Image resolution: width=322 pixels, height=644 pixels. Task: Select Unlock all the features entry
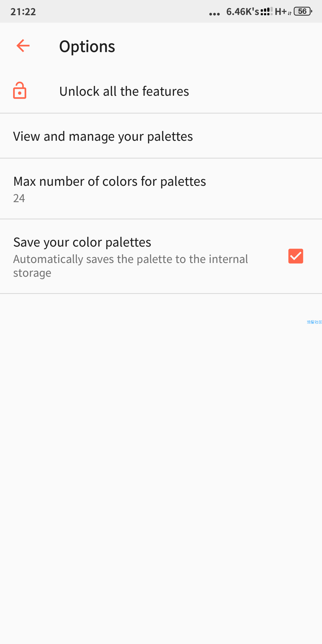click(x=161, y=91)
